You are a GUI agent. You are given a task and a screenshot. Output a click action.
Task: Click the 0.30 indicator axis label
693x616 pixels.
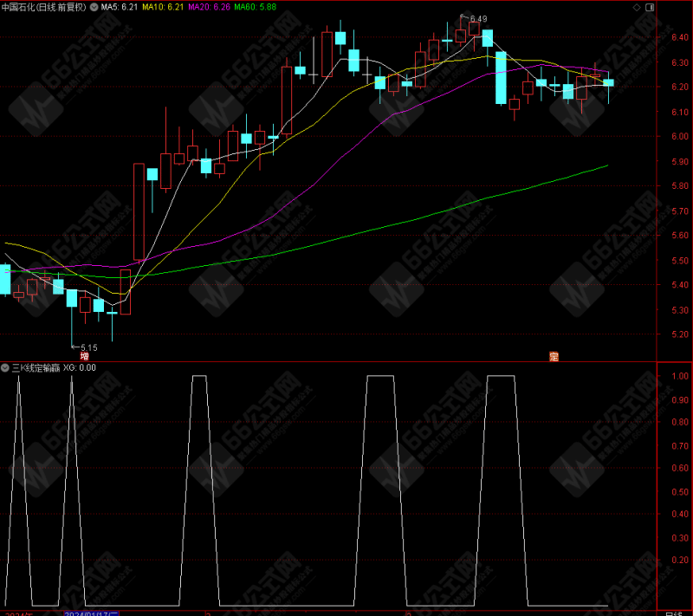pyautogui.click(x=680, y=538)
